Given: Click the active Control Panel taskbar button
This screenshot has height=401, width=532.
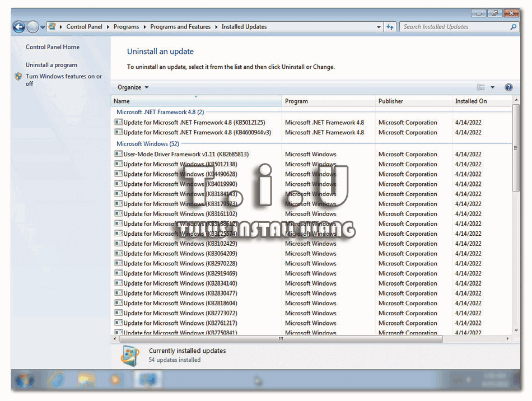Looking at the screenshot, I should coord(148,379).
